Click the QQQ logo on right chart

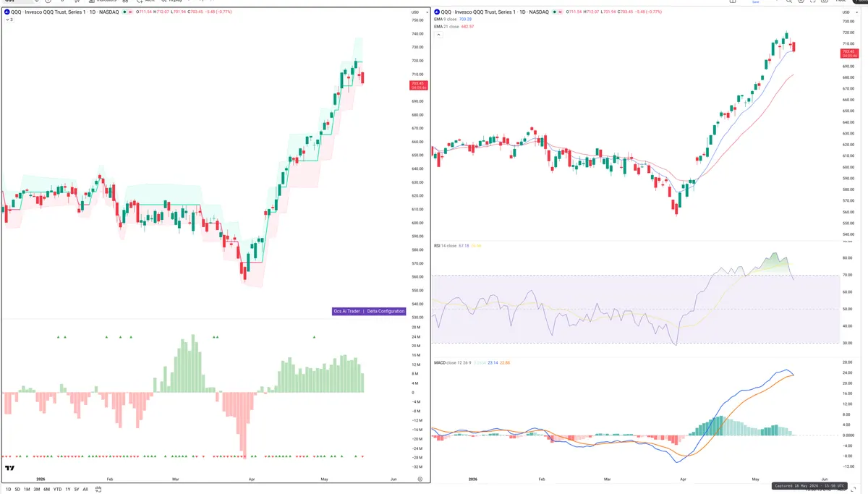tap(436, 12)
